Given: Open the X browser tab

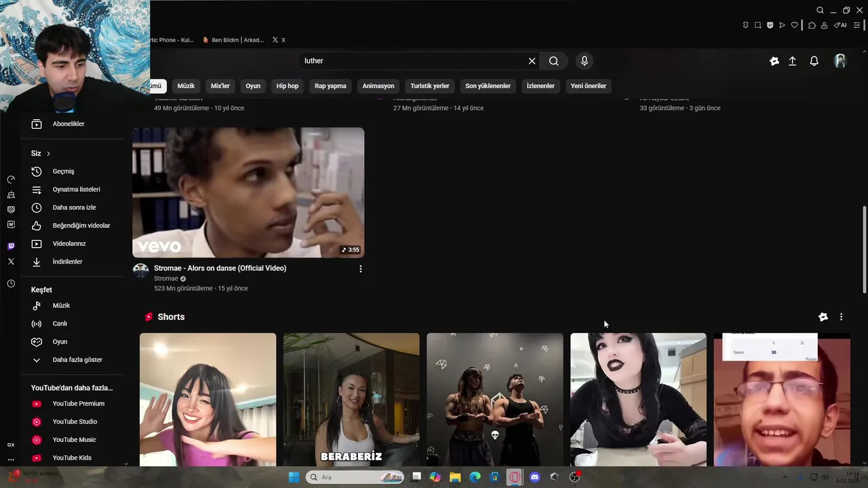Looking at the screenshot, I should click(279, 40).
